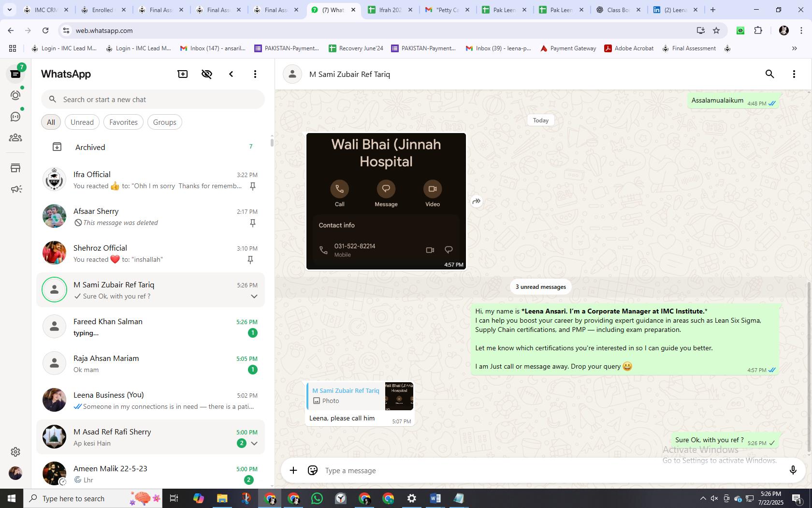This screenshot has width=812, height=508.
Task: Record a voice message with microphone
Action: click(793, 470)
